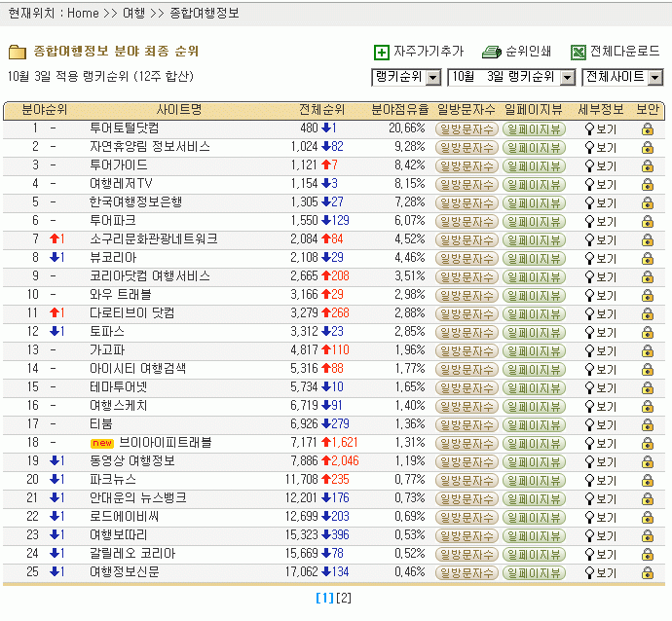Open 보기 details for 가고파
Screen dimensions: 672x621
601,350
